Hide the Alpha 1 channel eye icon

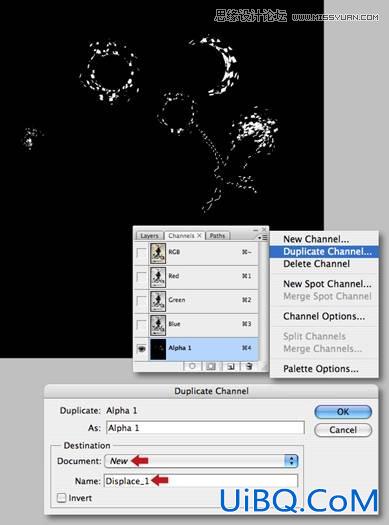(x=142, y=349)
